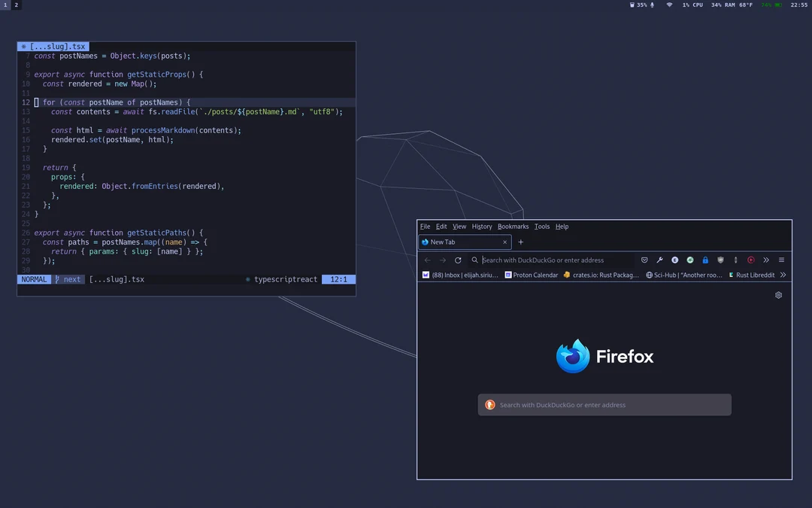Switch to workspace 2 in the top bar

(16, 5)
